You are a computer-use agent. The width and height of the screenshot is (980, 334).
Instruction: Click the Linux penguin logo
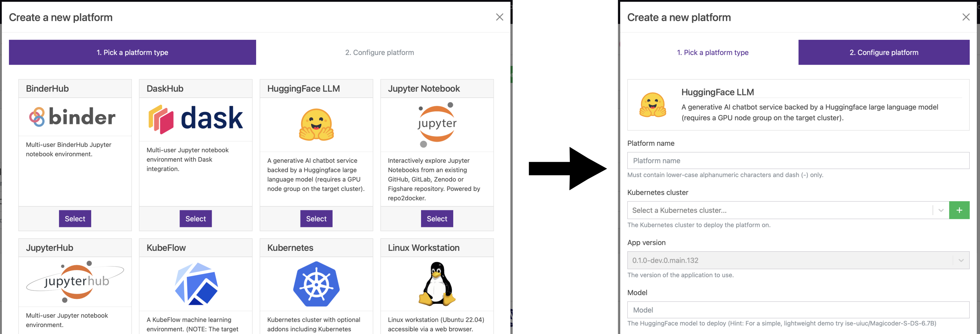click(437, 284)
